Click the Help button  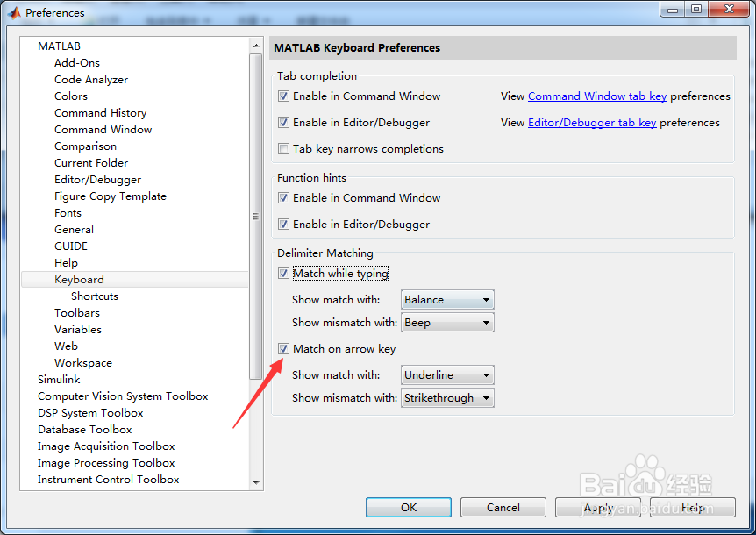coord(692,508)
